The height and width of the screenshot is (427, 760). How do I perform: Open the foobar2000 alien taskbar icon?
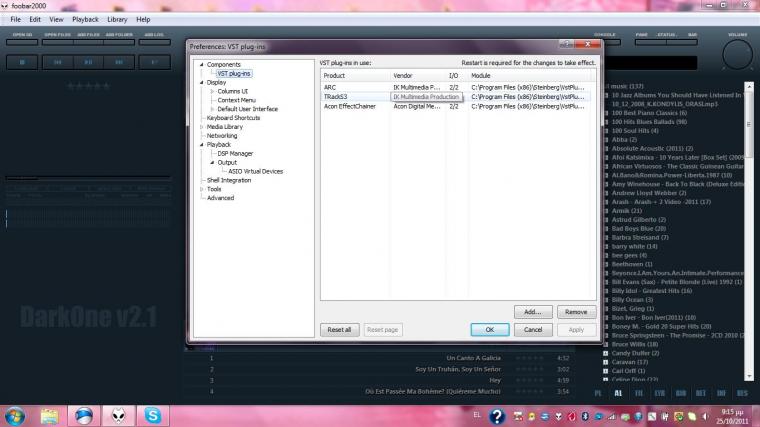pos(118,416)
